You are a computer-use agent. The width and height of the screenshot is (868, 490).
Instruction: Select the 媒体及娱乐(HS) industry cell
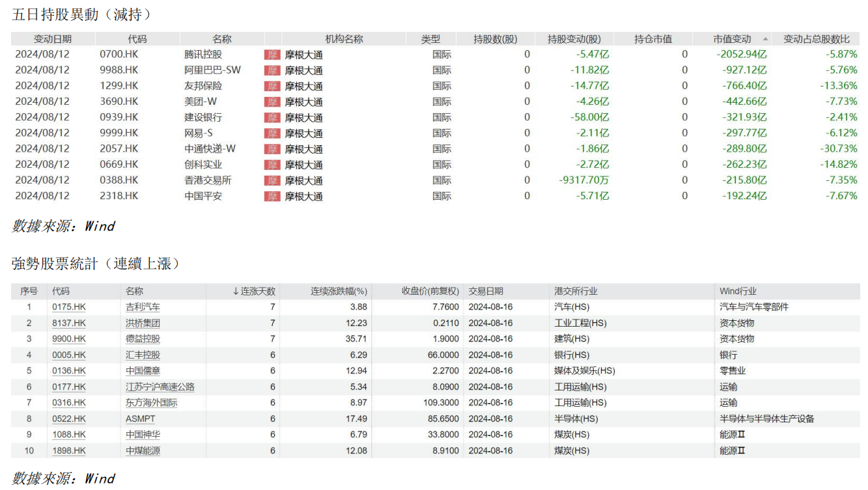(584, 371)
